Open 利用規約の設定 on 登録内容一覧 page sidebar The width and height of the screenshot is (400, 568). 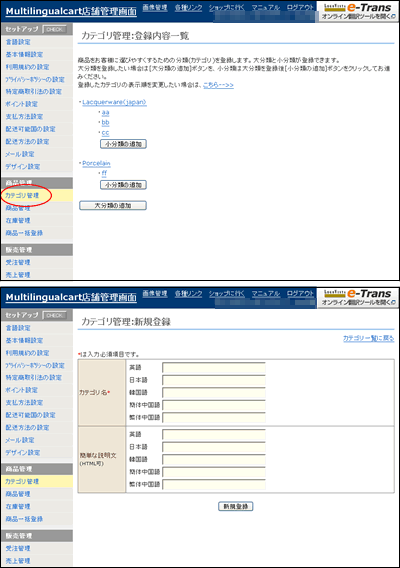point(28,67)
